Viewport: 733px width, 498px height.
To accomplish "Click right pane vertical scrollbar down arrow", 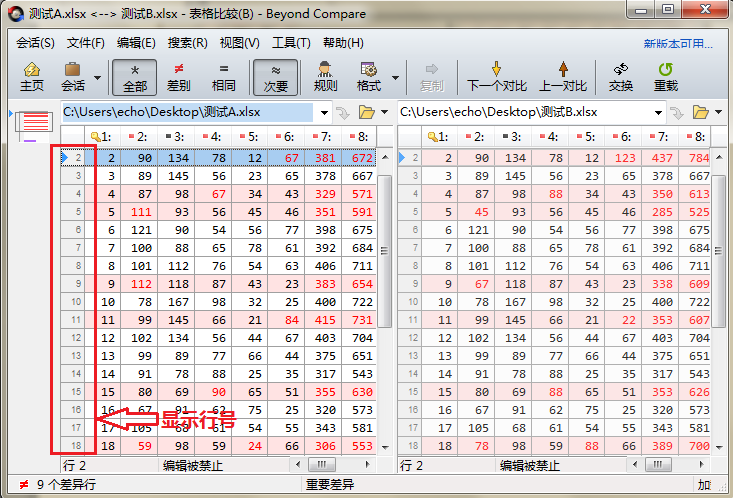I will click(x=719, y=447).
